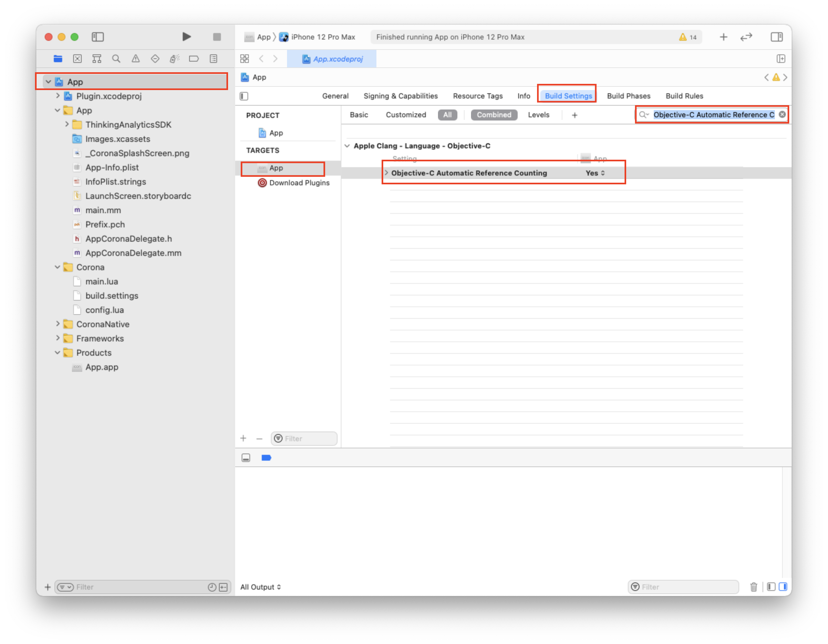Click the Stop button in toolbar
The width and height of the screenshot is (828, 644).
pyautogui.click(x=217, y=37)
